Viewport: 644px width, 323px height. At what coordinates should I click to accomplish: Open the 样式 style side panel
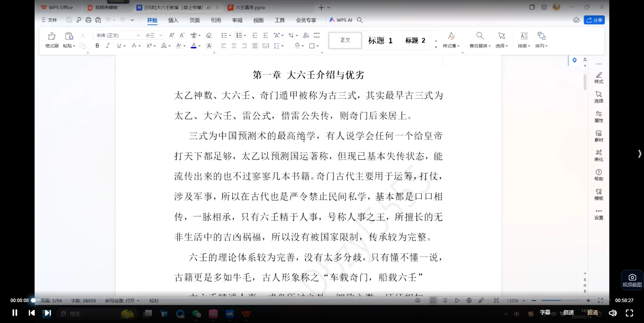point(599,78)
